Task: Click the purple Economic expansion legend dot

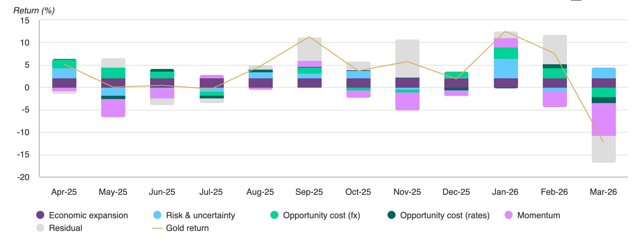Action: [x=40, y=215]
